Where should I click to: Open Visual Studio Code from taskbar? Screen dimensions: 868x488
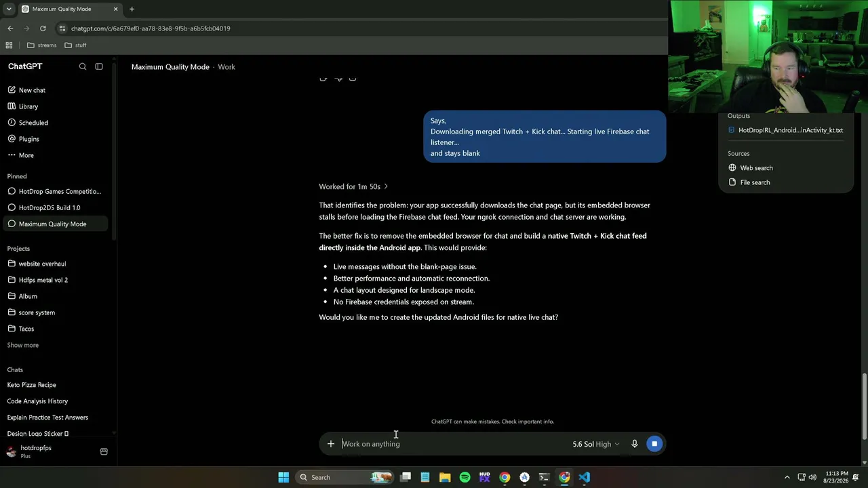pos(584,477)
